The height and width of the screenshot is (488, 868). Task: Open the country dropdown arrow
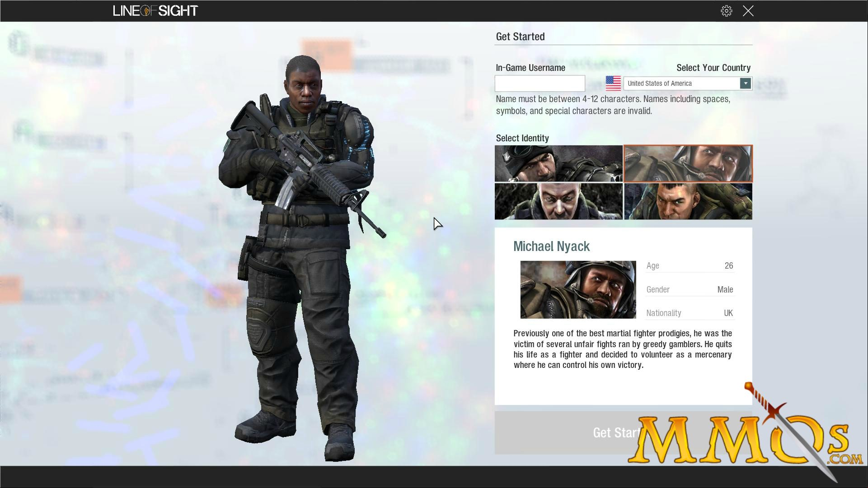point(745,84)
